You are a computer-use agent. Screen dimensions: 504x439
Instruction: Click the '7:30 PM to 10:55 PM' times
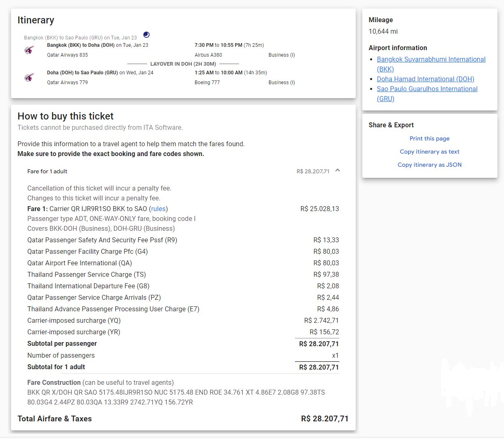[219, 45]
